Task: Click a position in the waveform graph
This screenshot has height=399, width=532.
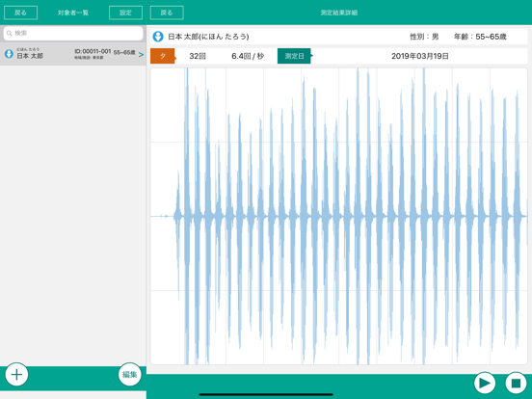Action: point(338,216)
